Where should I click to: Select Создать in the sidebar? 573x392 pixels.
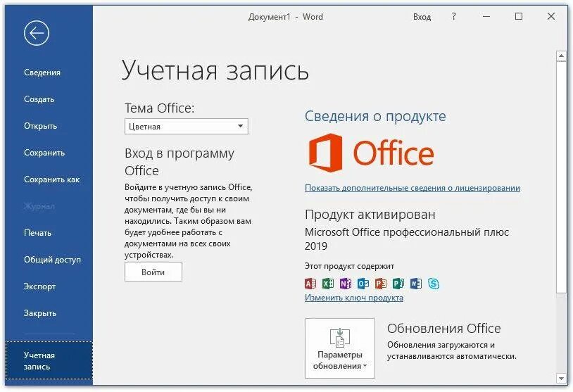pos(39,99)
